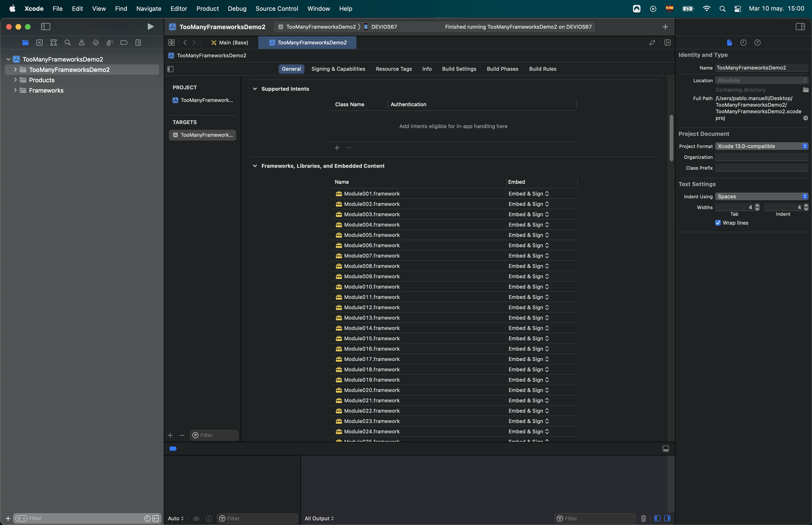
Task: Increase the Indent width stepper
Action: coord(806,206)
